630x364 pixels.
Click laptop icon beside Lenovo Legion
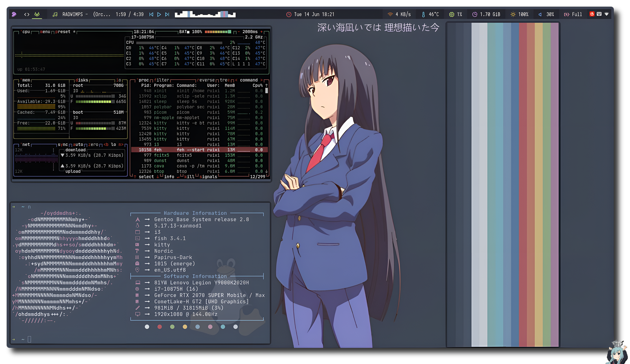coord(138,283)
